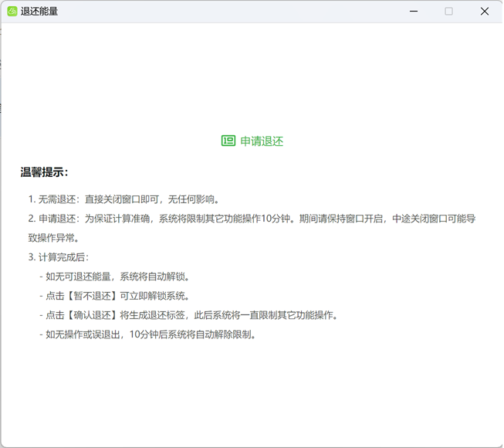This screenshot has width=504, height=448.
Task: Click the line mentioning 【确认退还】
Action: (x=189, y=315)
